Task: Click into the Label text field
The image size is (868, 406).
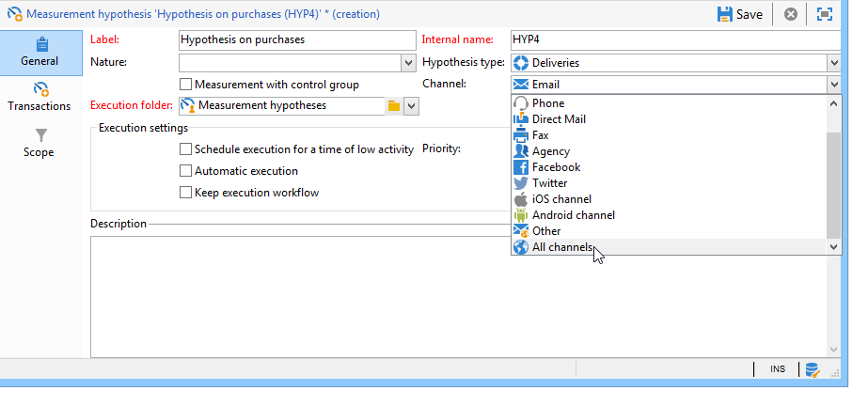Action: click(297, 40)
